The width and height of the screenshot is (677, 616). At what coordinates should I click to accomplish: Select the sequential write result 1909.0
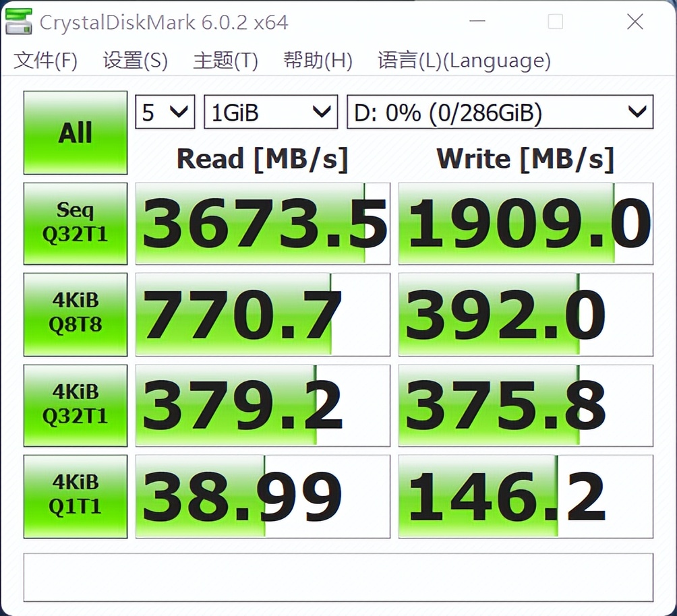tap(526, 222)
